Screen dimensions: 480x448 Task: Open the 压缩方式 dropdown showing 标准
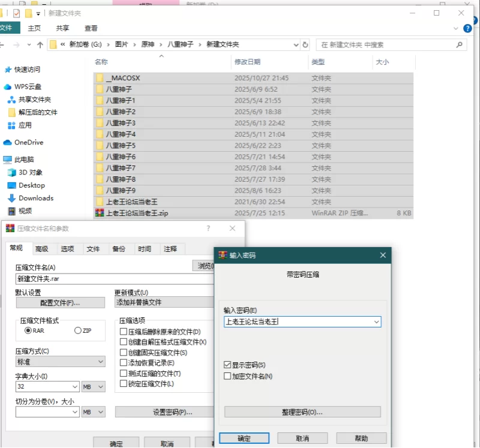click(x=101, y=361)
